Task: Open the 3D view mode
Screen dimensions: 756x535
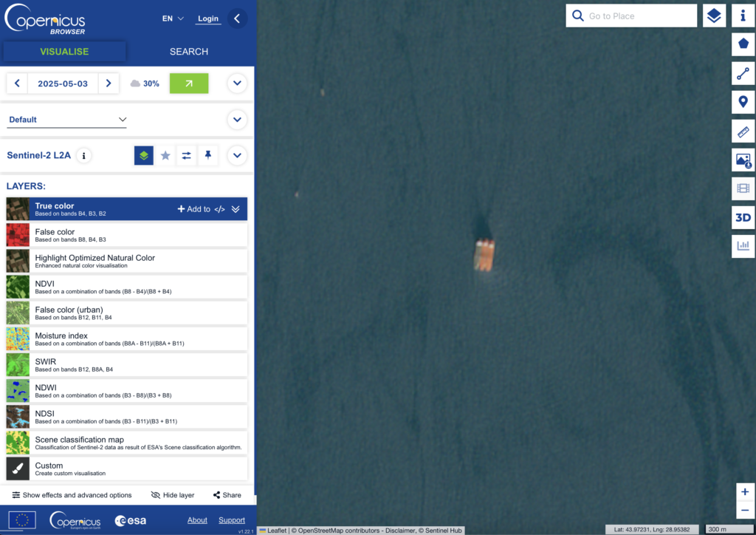Action: pyautogui.click(x=743, y=217)
